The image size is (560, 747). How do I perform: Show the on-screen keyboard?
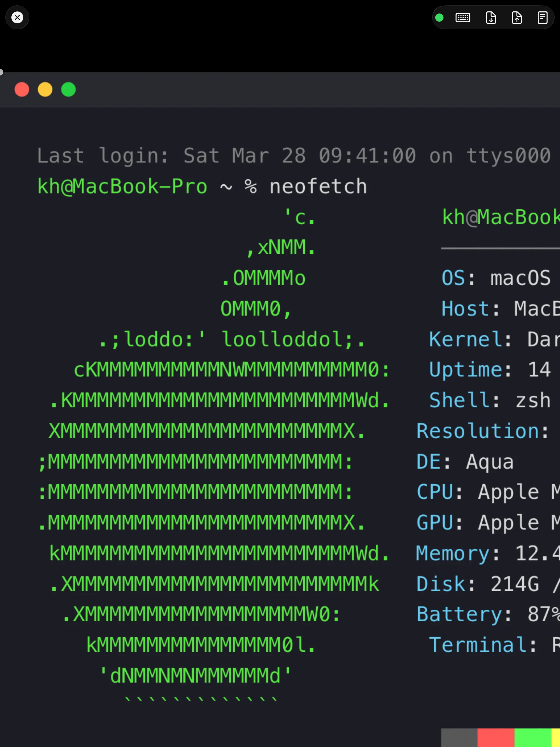coord(462,18)
